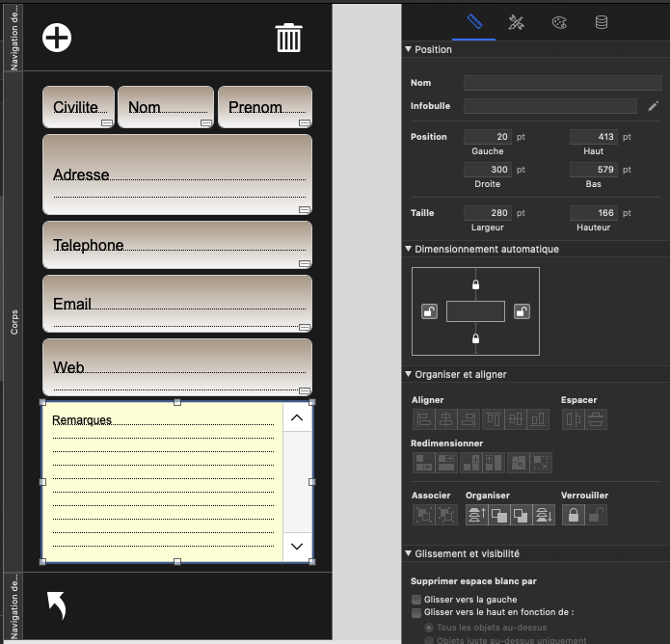Viewport: 670px width, 644px height.
Task: Click the bring to front icon under Organiser
Action: pos(474,516)
